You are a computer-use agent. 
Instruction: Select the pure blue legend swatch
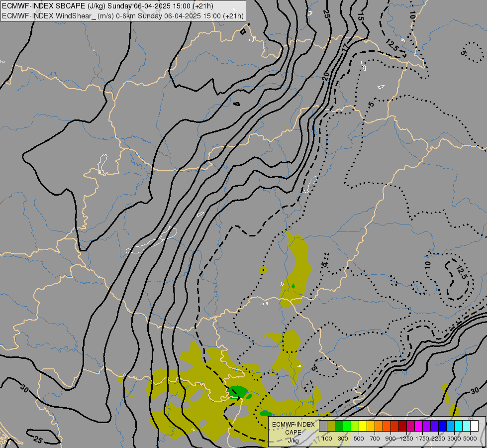(443, 426)
